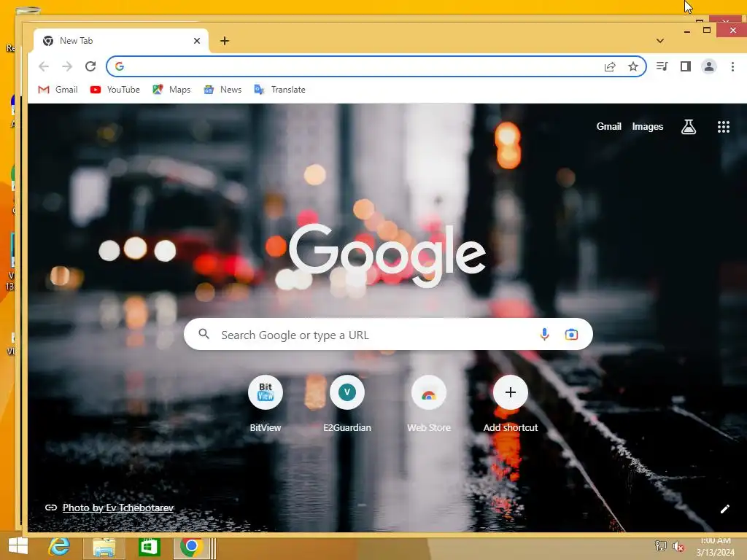Click the Images link
Screen dimensions: 747x560
coord(648,127)
